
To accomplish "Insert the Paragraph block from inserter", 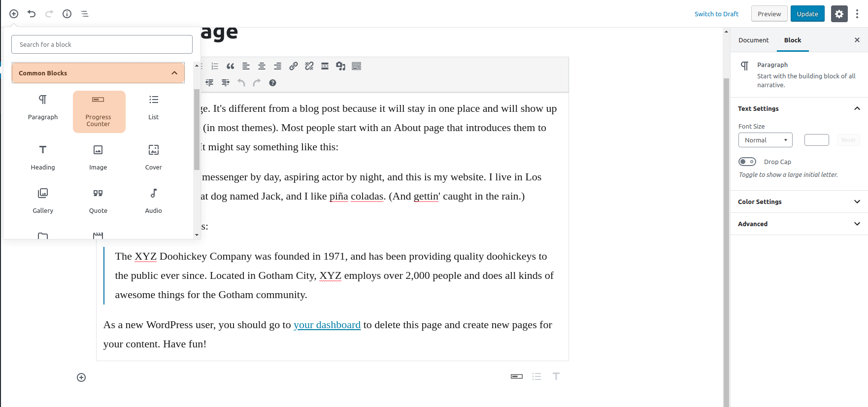I will click(x=43, y=107).
